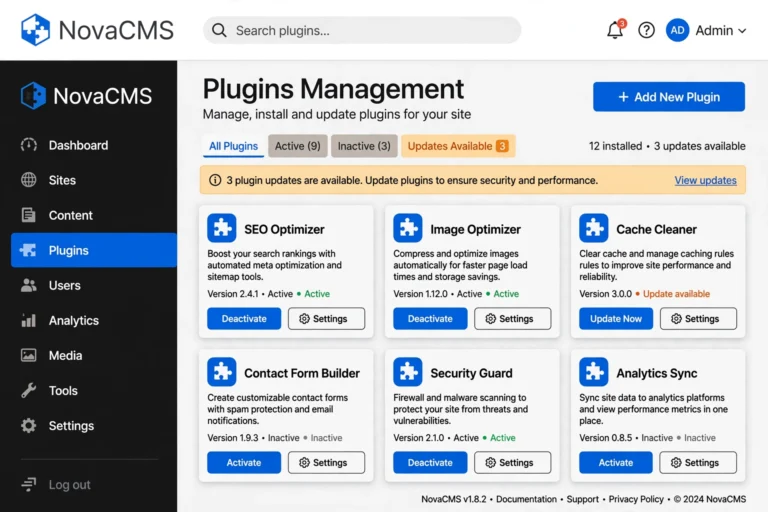Switch to the Active (9) tab

297,146
